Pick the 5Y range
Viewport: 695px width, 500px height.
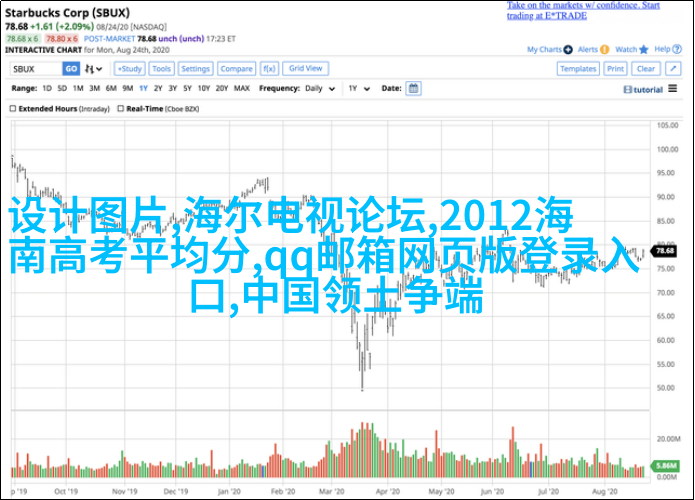click(x=187, y=89)
